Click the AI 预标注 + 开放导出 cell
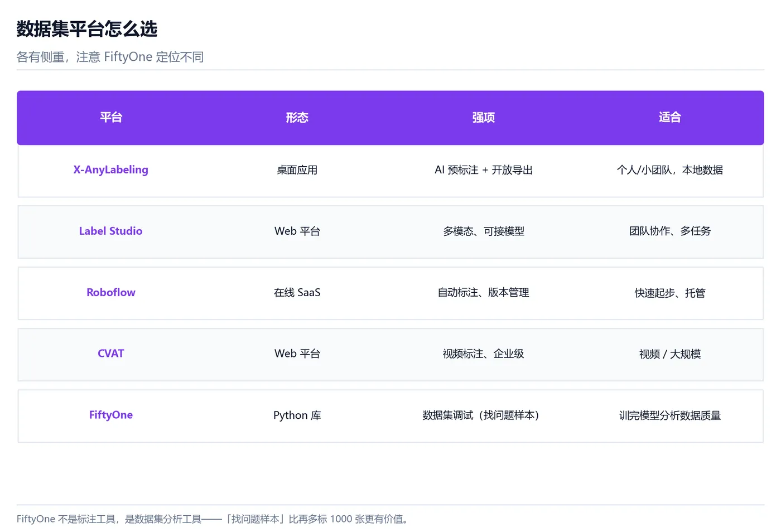This screenshot has height=532, width=781. 484,170
